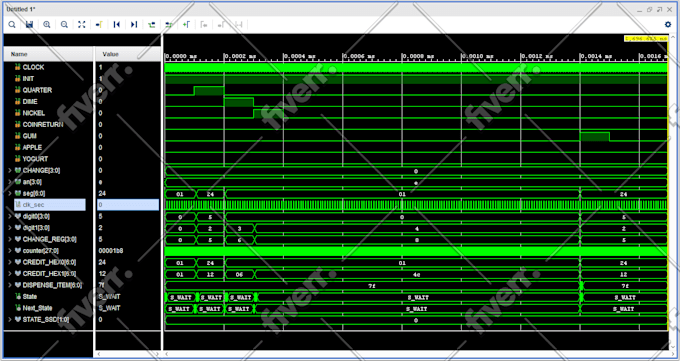Add a marker to the waveform

(x=186, y=25)
